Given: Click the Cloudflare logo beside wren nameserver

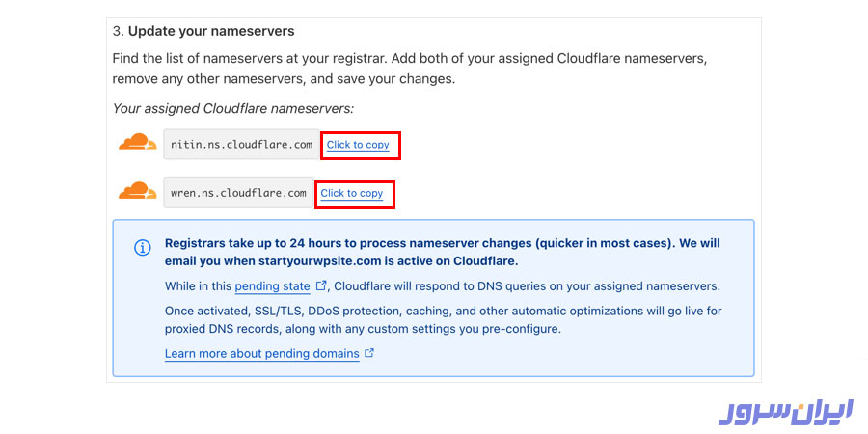Looking at the screenshot, I should point(137,191).
